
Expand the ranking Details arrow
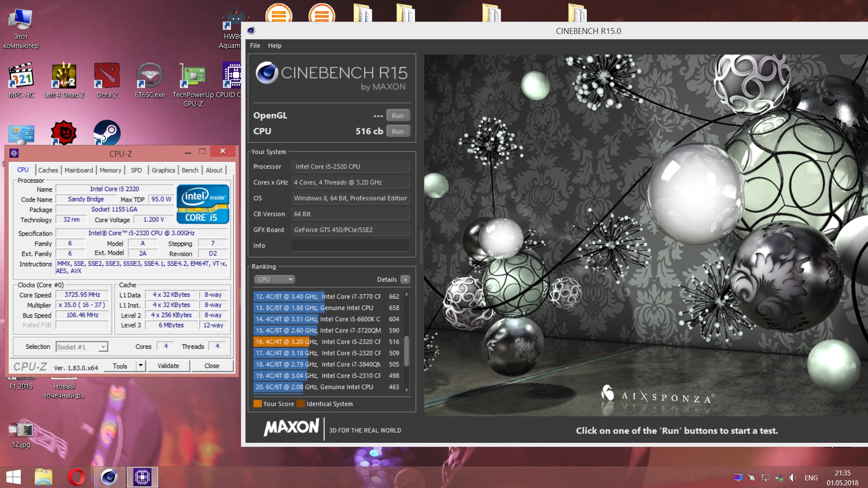click(x=406, y=279)
